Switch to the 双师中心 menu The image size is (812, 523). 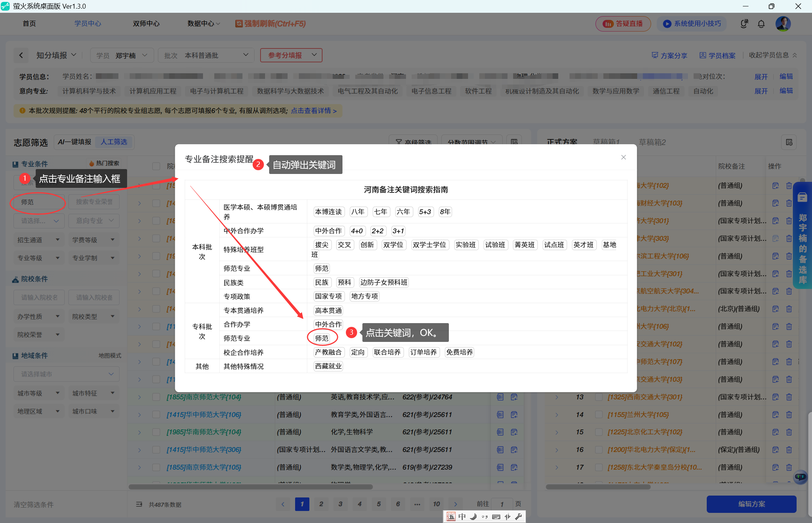pos(146,23)
